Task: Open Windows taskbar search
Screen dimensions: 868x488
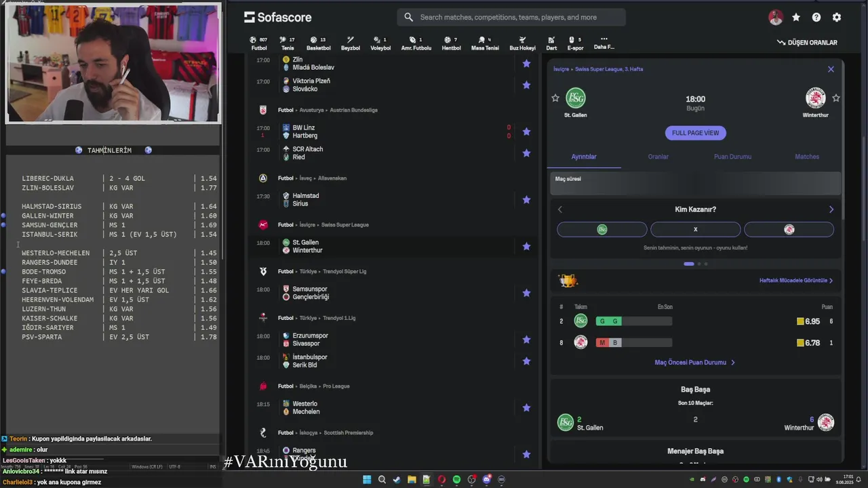Action: pyautogui.click(x=382, y=480)
